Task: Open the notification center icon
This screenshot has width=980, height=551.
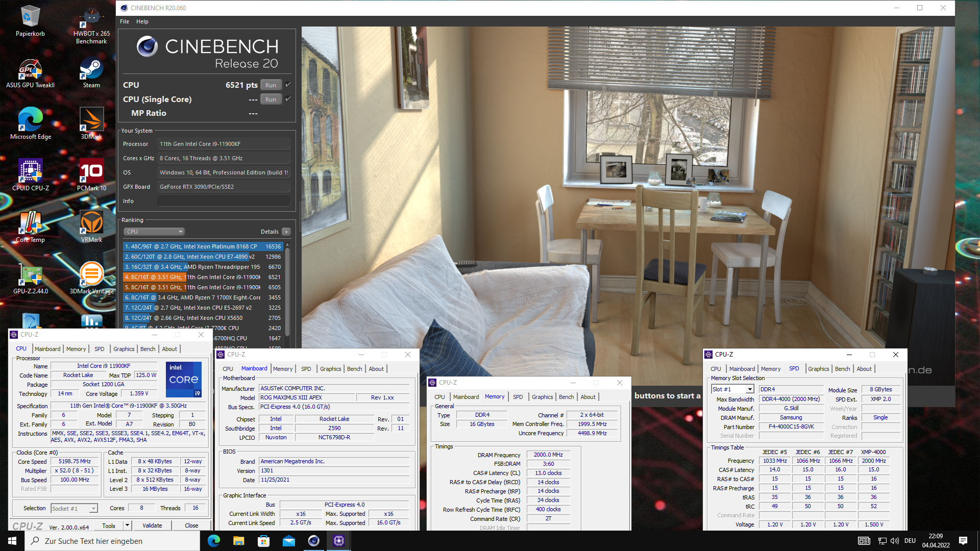Action: pyautogui.click(x=963, y=541)
